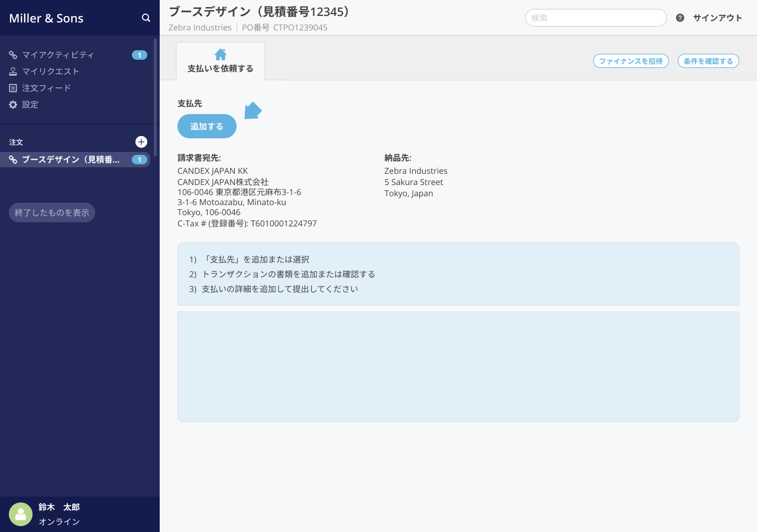Click inside the 検索 search field
This screenshot has width=757, height=532.
click(596, 18)
